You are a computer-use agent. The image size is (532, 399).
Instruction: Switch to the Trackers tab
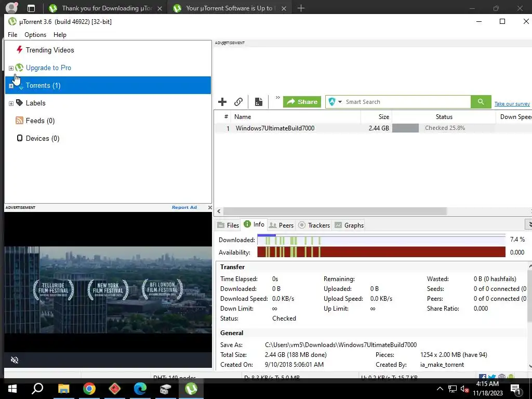pos(314,225)
